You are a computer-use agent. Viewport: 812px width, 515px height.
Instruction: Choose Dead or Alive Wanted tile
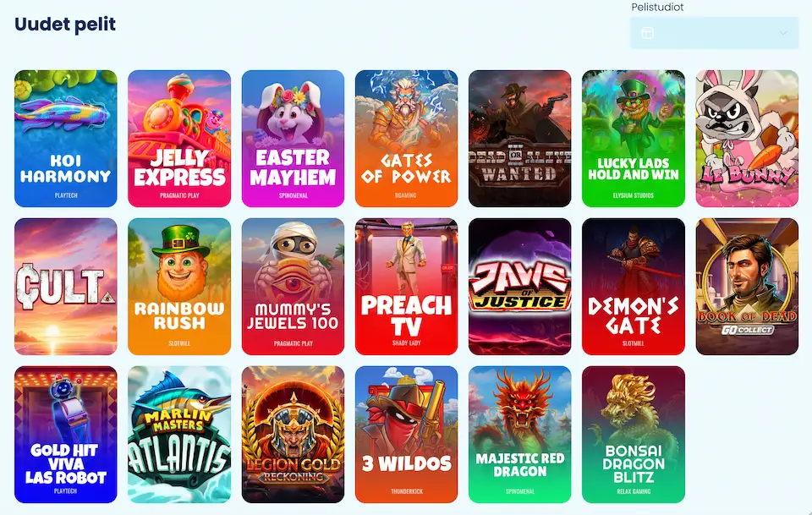coord(520,139)
